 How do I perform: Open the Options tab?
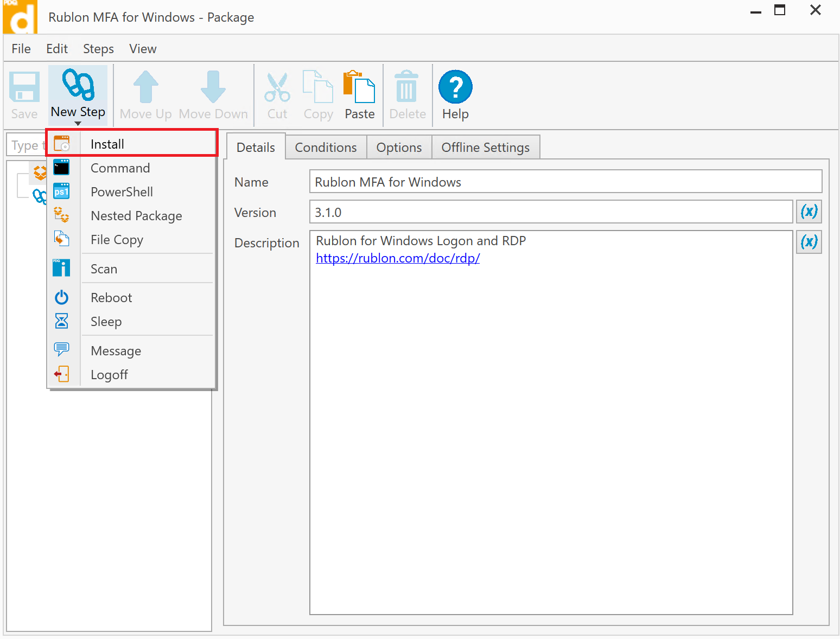(399, 148)
